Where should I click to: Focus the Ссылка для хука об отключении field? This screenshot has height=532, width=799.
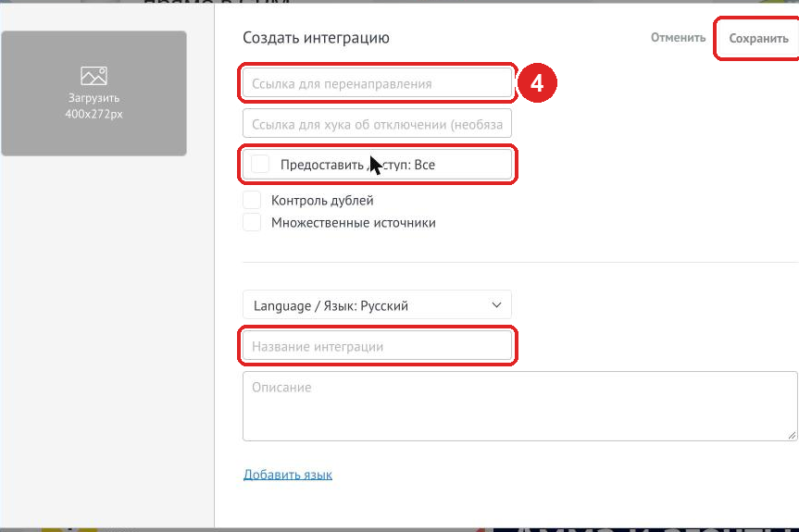(377, 124)
